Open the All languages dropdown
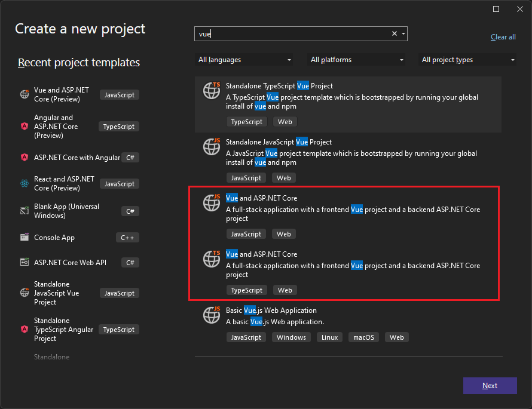Image resolution: width=532 pixels, height=409 pixels. click(x=244, y=60)
